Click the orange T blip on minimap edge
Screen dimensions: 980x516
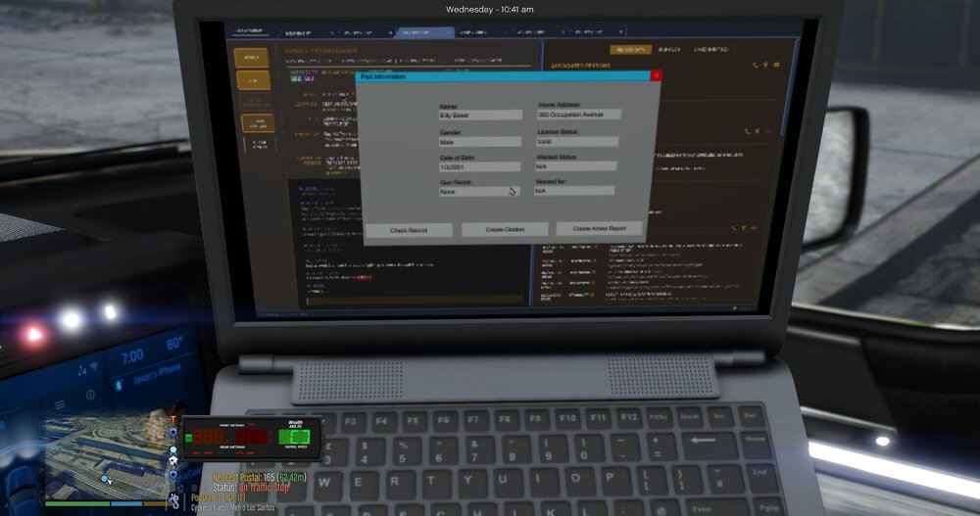coord(173,420)
